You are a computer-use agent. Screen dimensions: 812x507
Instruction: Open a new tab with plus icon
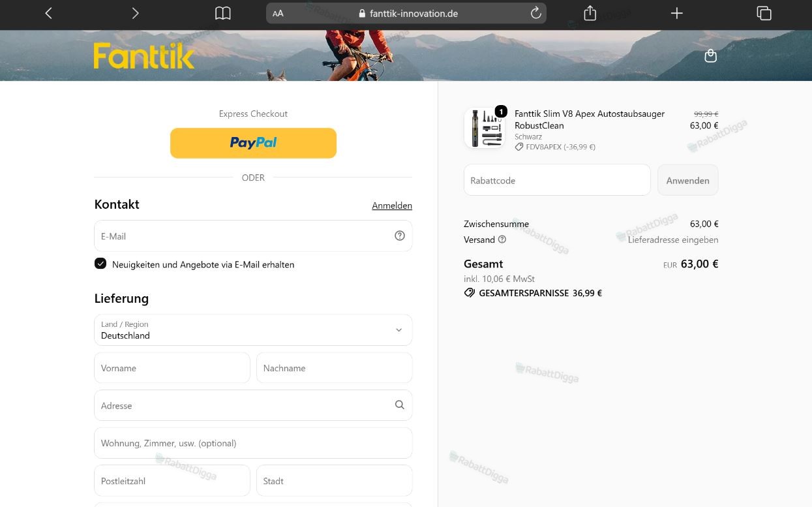coord(677,13)
